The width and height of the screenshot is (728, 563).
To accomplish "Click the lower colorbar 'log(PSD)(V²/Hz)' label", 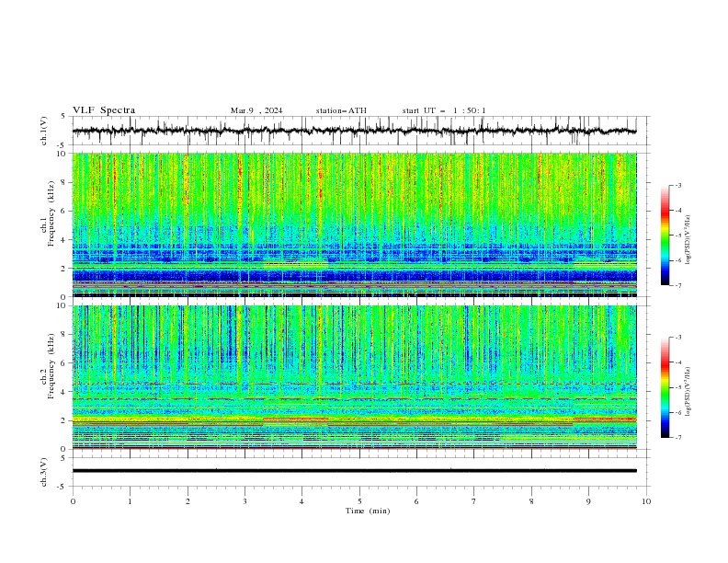I will click(x=688, y=391).
